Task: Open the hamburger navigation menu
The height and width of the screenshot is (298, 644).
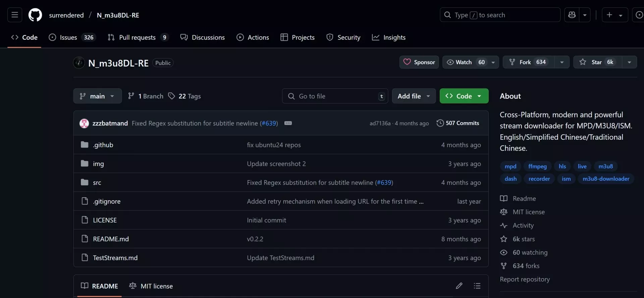Action: click(x=15, y=15)
